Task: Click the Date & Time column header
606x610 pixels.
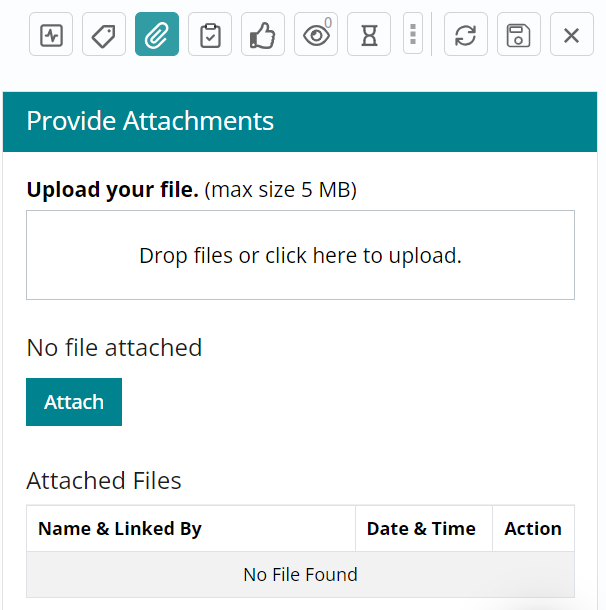Action: pos(421,529)
